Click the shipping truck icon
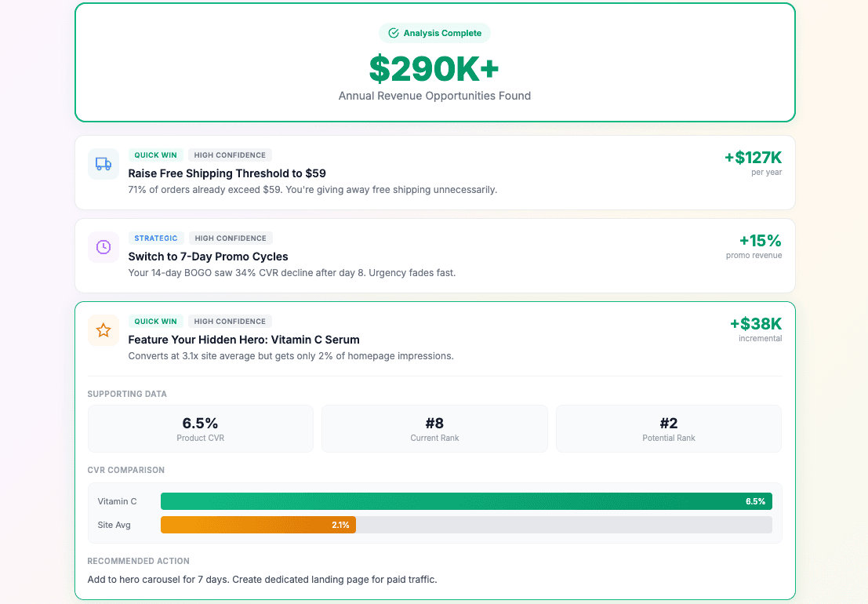 (104, 164)
